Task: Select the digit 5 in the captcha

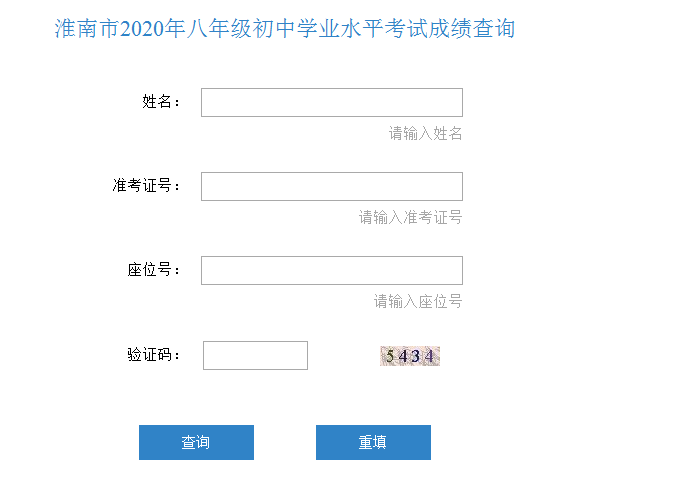Action: coord(390,356)
